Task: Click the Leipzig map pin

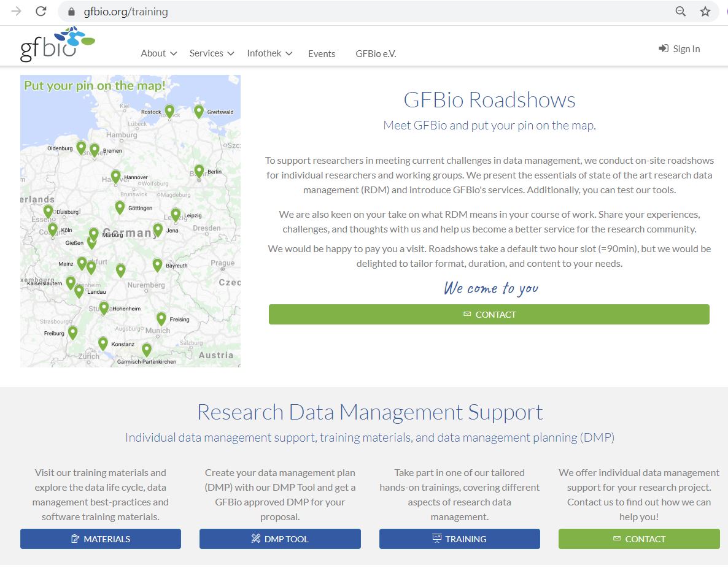Action: tap(176, 215)
